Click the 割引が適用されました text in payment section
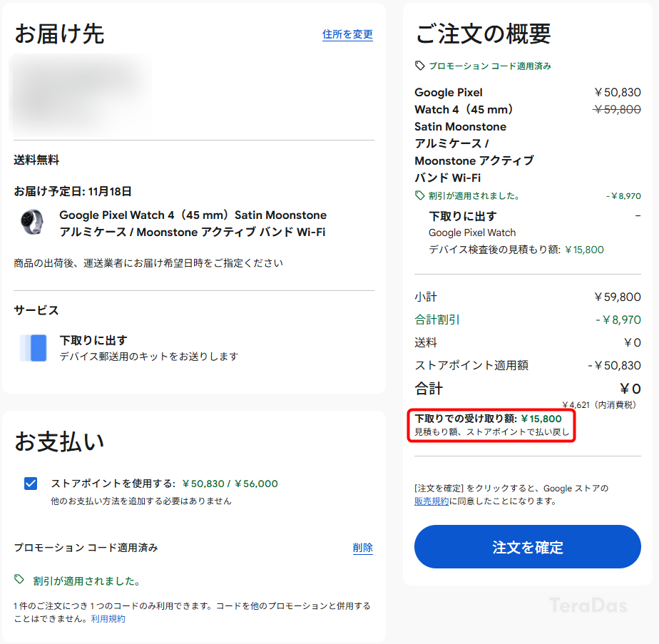Image resolution: width=659 pixels, height=644 pixels. pos(86,581)
